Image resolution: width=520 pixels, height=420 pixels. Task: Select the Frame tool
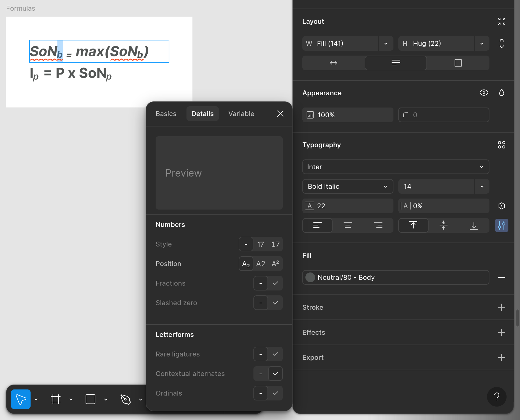pyautogui.click(x=56, y=399)
